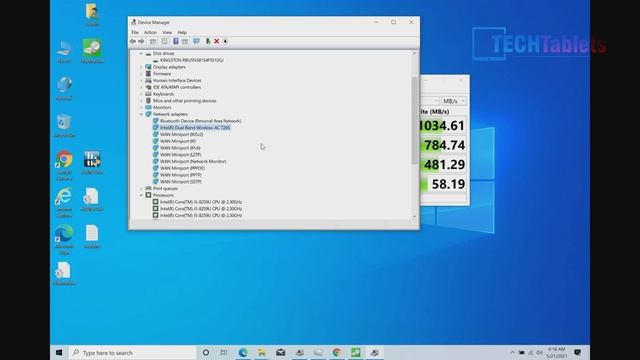Click the Processors category icon

click(x=148, y=195)
